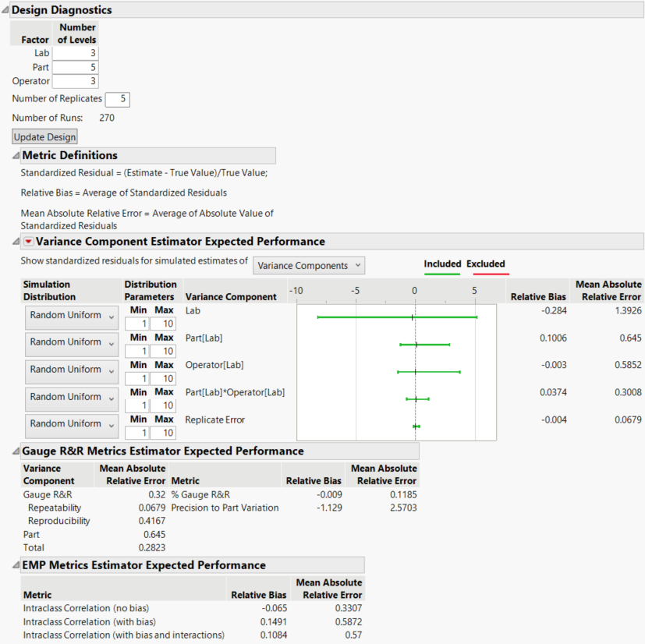Open the Variance Components dropdown

pyautogui.click(x=309, y=265)
